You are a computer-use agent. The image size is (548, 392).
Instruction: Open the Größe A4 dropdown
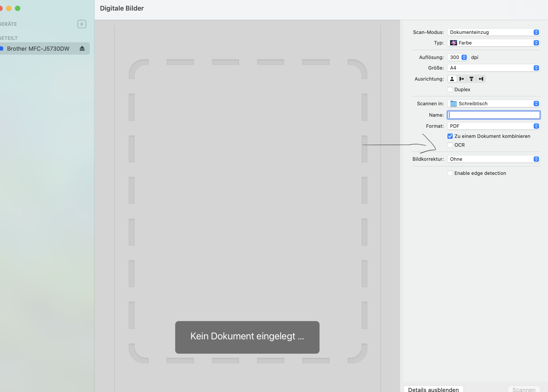pos(493,68)
